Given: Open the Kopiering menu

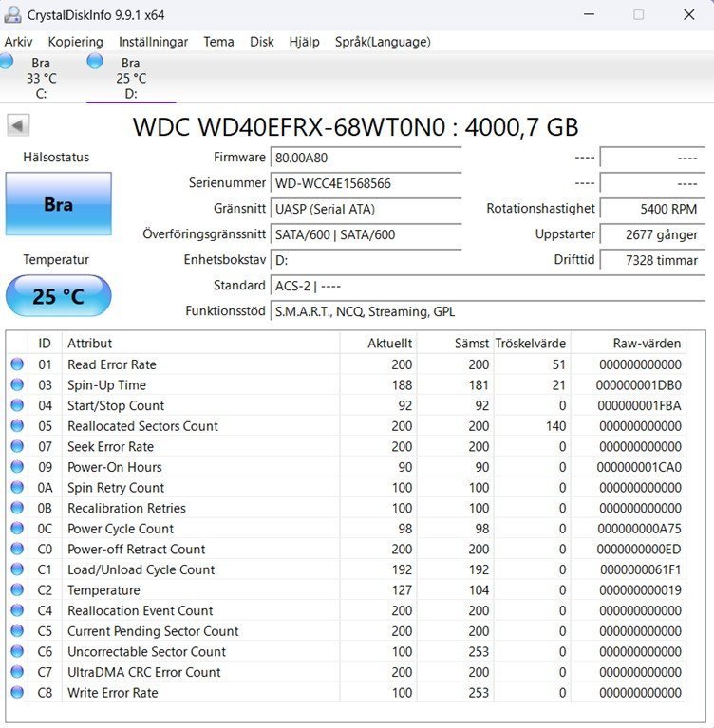Looking at the screenshot, I should (76, 42).
